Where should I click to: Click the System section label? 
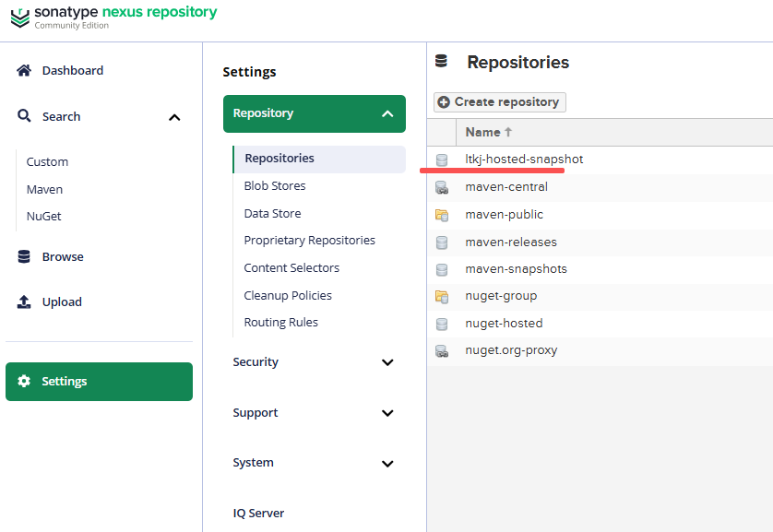pos(253,463)
